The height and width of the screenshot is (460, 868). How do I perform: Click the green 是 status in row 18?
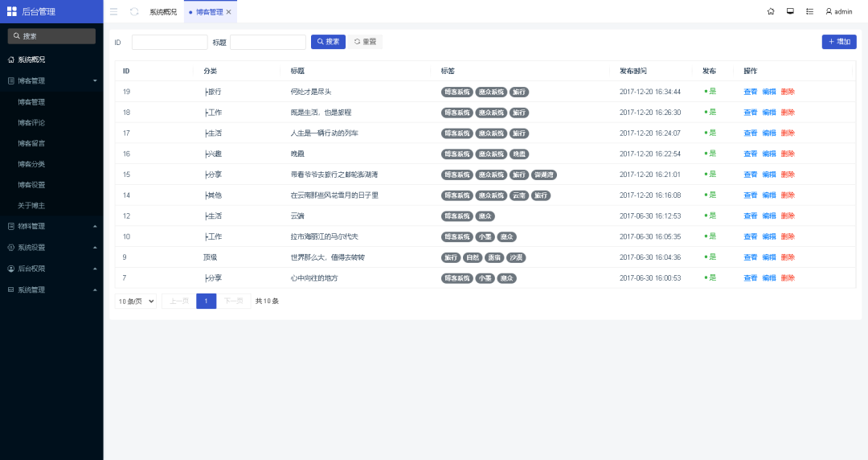[712, 112]
